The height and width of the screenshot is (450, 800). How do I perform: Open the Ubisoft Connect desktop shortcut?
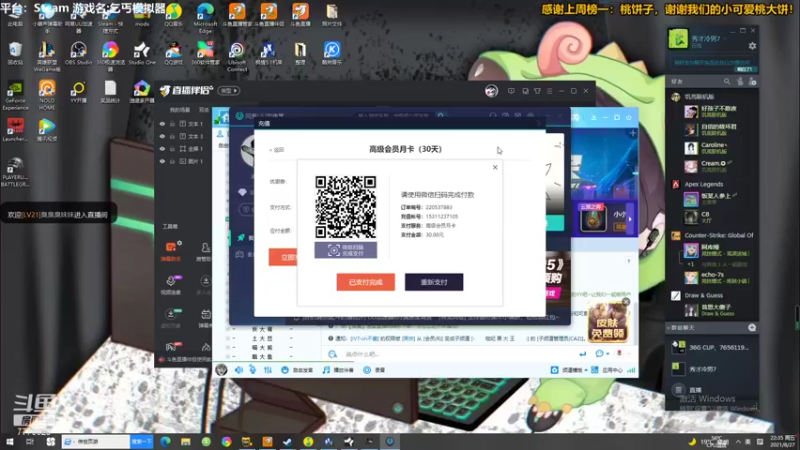[x=237, y=56]
